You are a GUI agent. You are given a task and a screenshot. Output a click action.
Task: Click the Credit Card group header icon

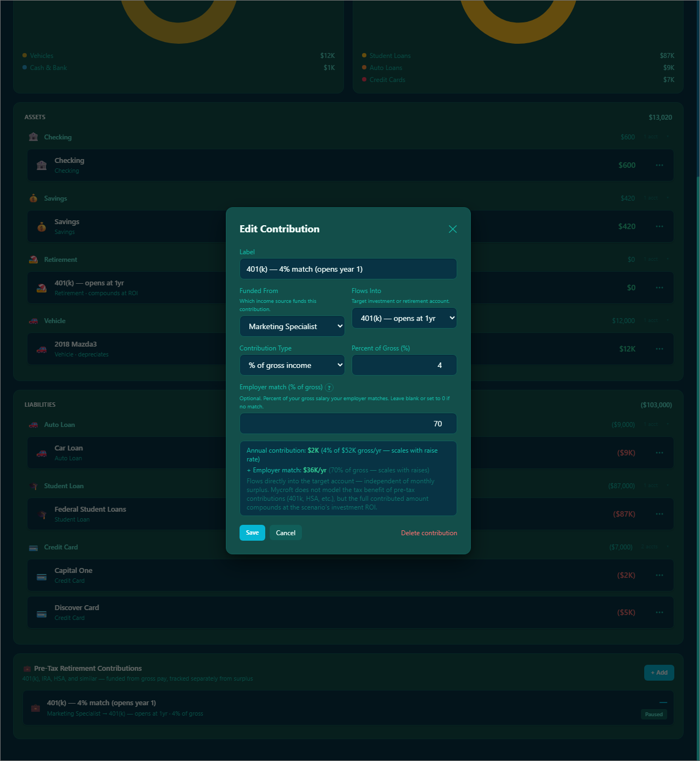(33, 548)
